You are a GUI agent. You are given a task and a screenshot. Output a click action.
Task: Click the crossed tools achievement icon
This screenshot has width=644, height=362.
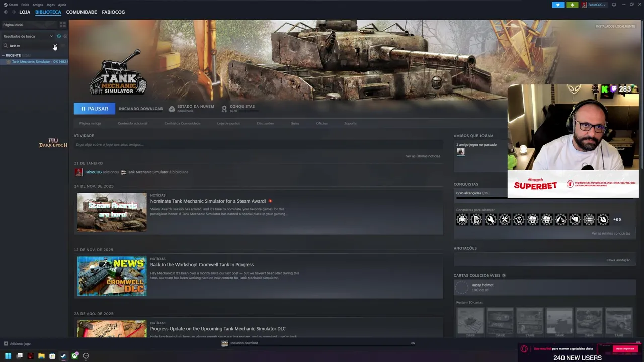click(x=504, y=219)
